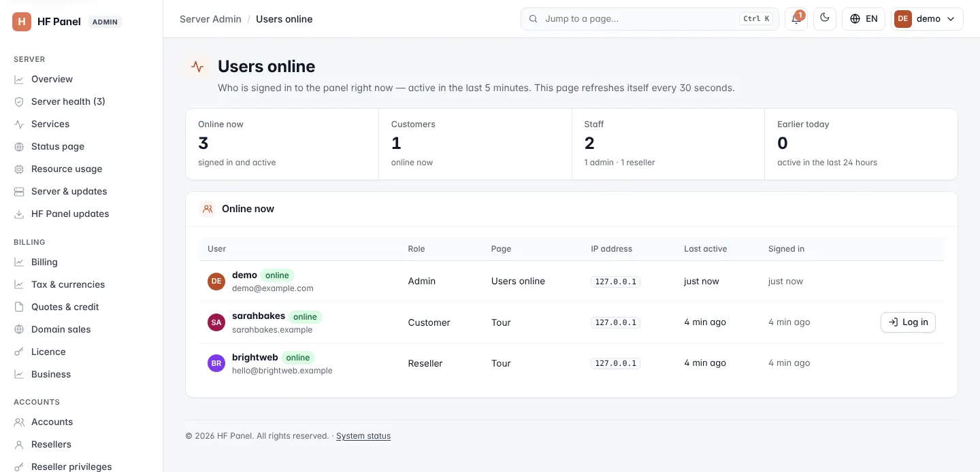The width and height of the screenshot is (980, 472).
Task: Click the Users online page cell for demo
Action: coord(518,282)
